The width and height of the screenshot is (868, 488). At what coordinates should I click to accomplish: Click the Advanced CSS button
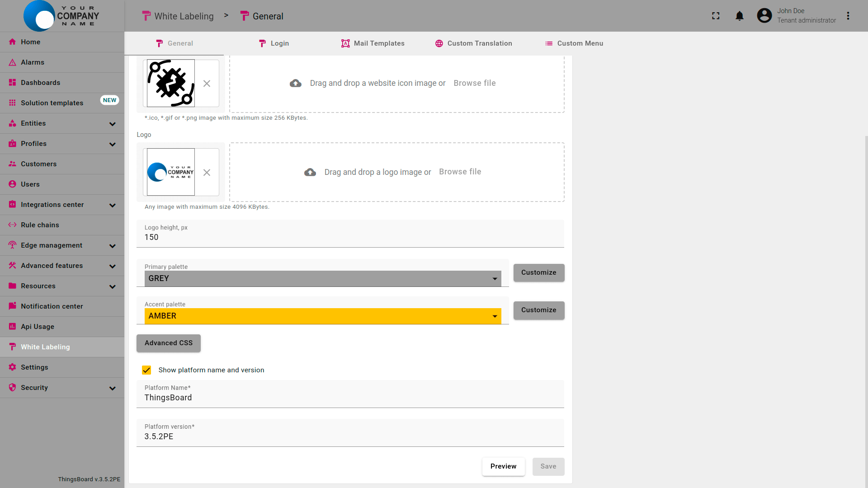169,343
